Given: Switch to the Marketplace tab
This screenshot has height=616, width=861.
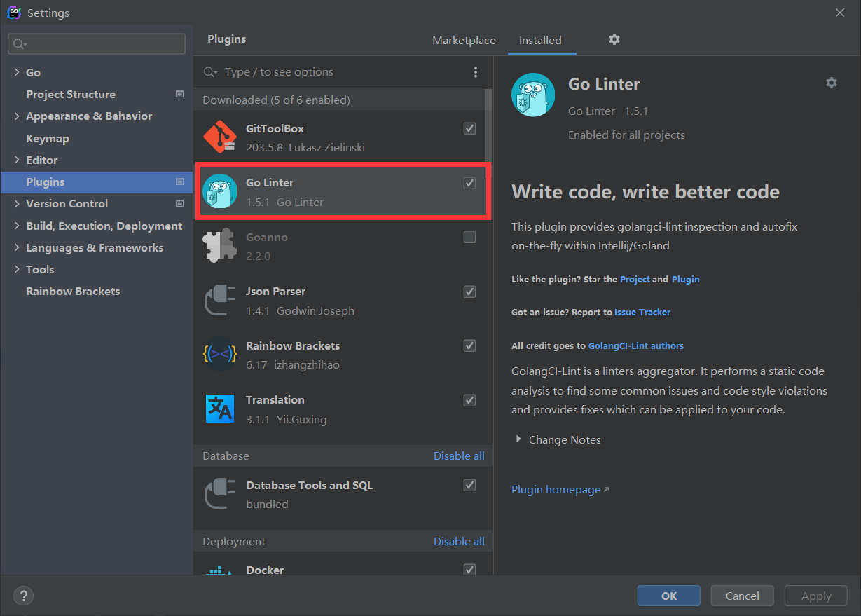Looking at the screenshot, I should pyautogui.click(x=464, y=40).
